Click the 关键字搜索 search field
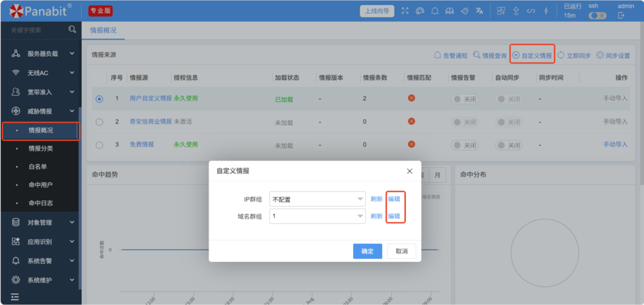644x305 pixels. (x=36, y=30)
